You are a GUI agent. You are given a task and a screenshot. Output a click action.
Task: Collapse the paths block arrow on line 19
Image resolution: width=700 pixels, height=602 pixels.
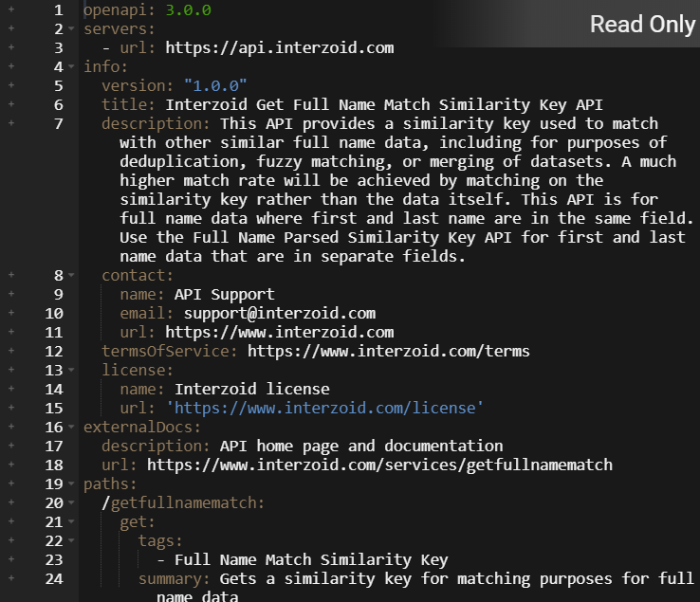pos(71,483)
